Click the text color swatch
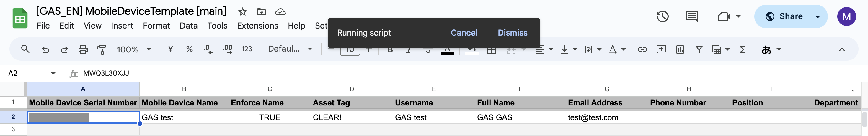Screen dimensions: 868x136 point(447,50)
